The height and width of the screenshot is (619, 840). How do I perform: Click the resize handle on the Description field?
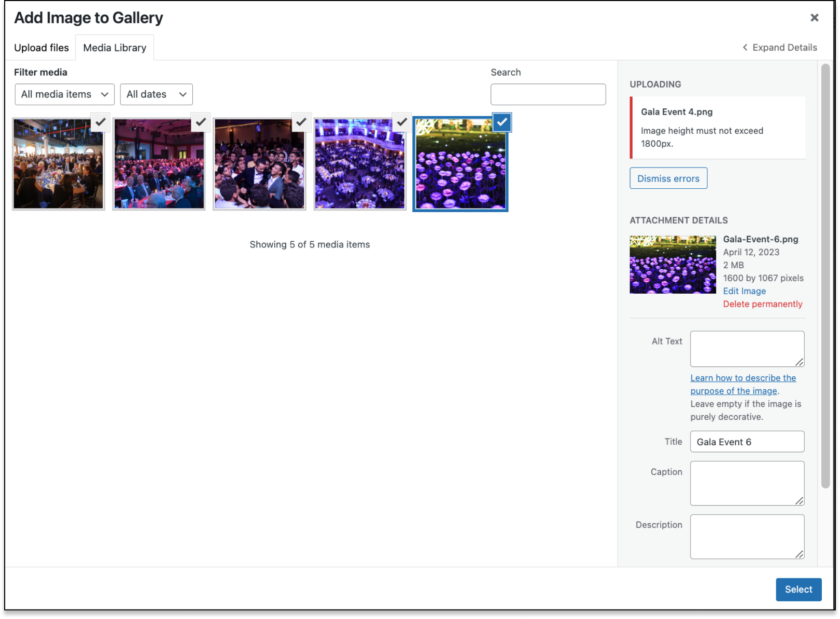(x=800, y=555)
